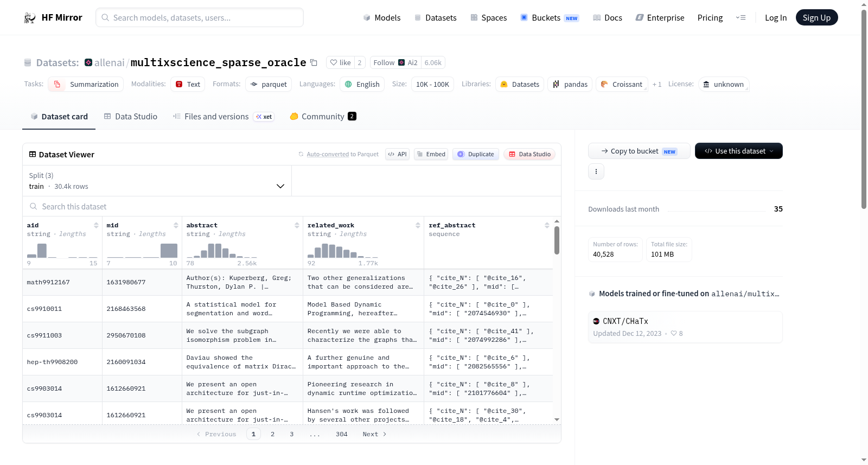
Task: Open the CNXT/CHaTx model card
Action: click(x=685, y=327)
